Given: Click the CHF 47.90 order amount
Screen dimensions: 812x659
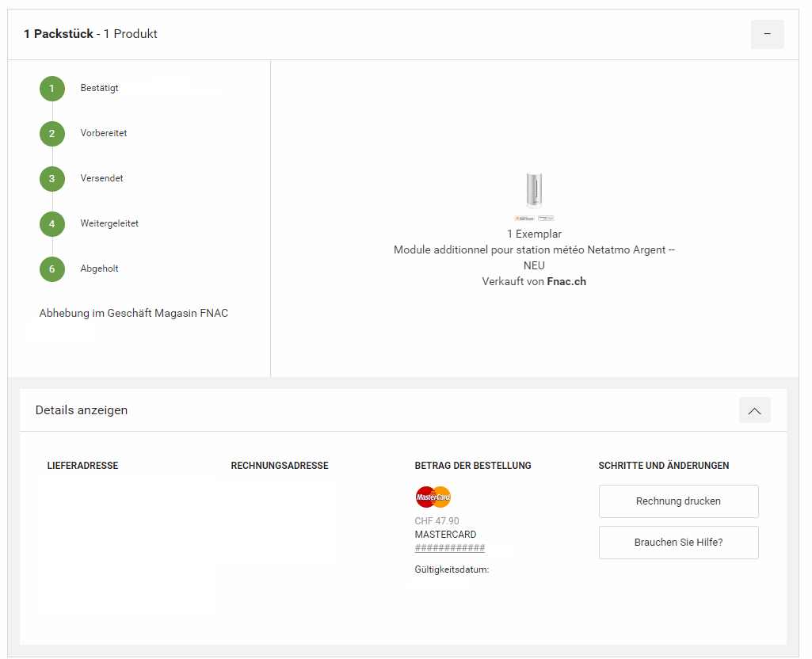Looking at the screenshot, I should 436,521.
